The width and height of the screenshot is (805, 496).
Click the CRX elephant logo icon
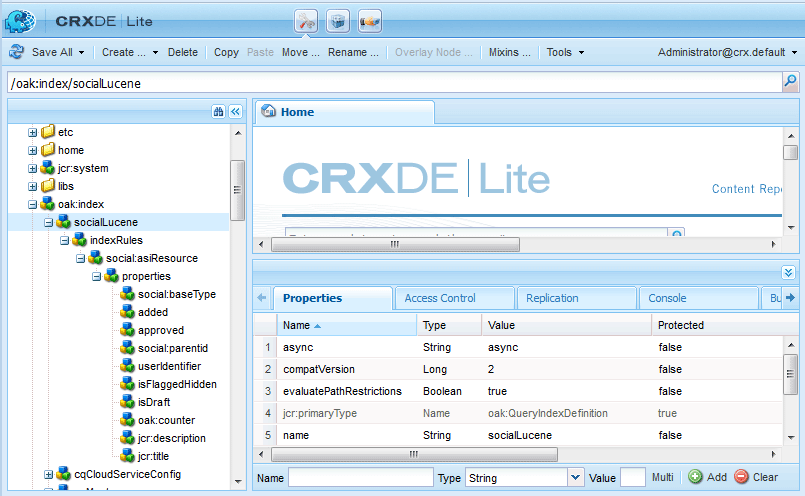[20, 22]
